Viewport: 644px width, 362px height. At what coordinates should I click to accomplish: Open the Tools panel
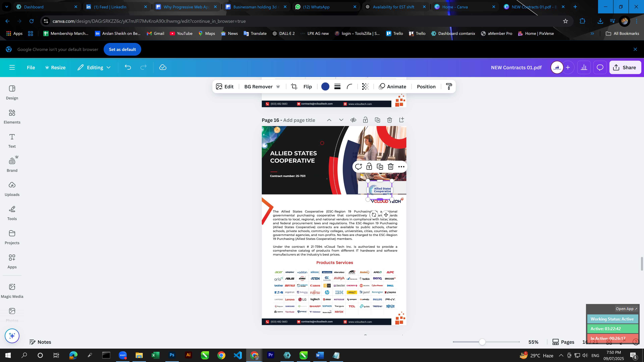(x=12, y=213)
